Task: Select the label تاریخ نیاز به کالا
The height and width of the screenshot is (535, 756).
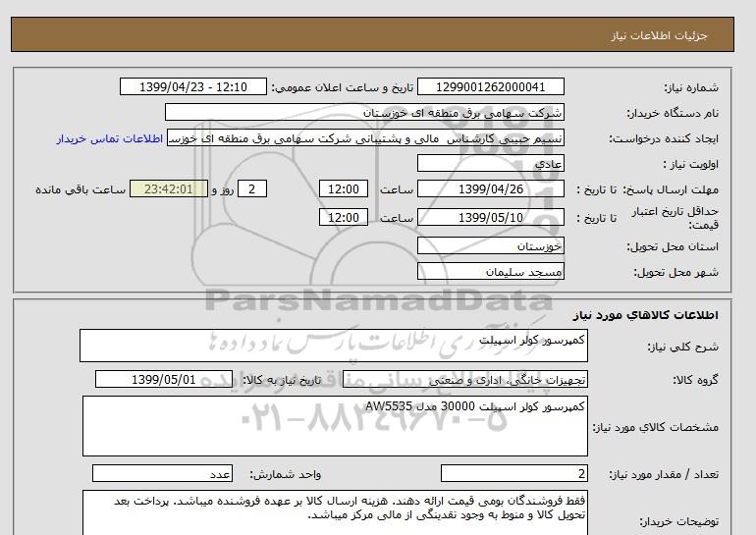Action: (282, 380)
